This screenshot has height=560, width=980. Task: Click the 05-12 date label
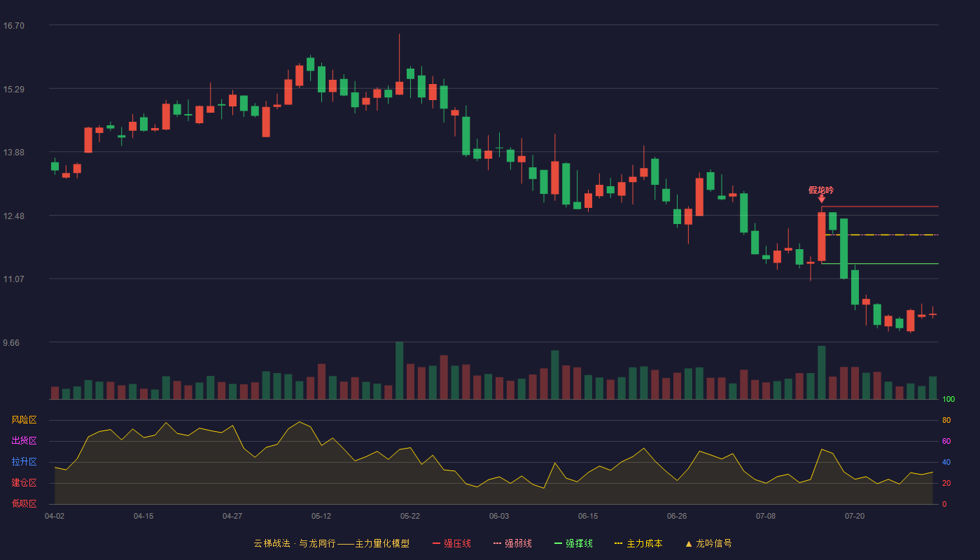pos(321,516)
